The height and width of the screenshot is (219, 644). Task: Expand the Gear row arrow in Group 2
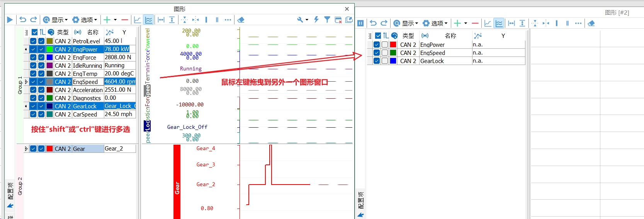click(x=26, y=149)
